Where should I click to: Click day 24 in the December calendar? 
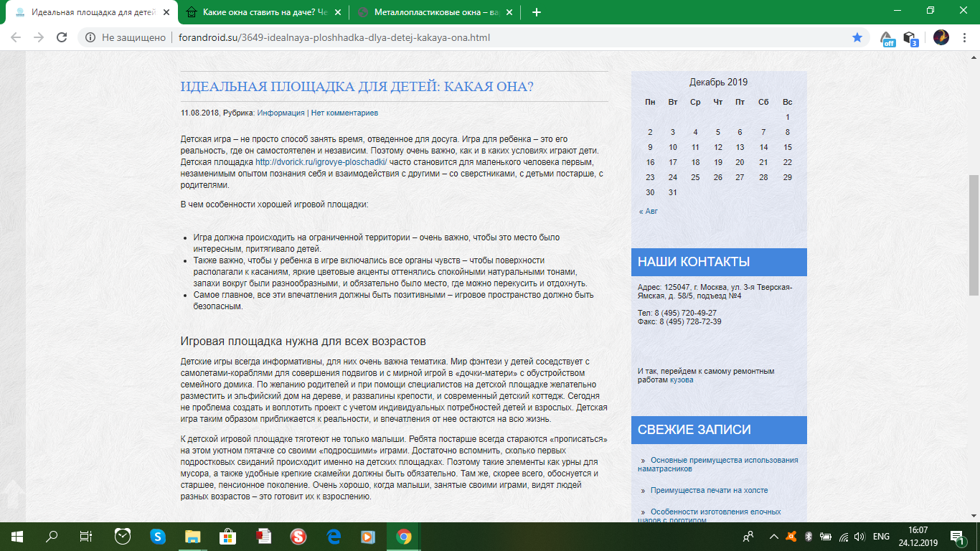(x=673, y=177)
